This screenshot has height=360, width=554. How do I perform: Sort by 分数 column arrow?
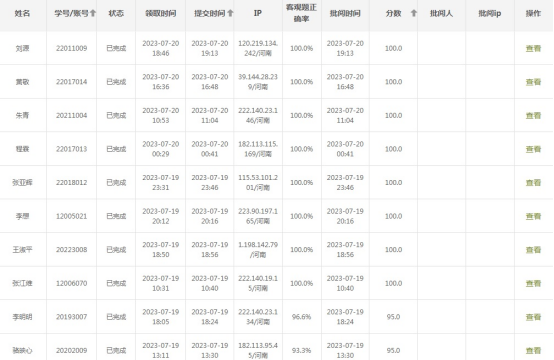coord(414,13)
